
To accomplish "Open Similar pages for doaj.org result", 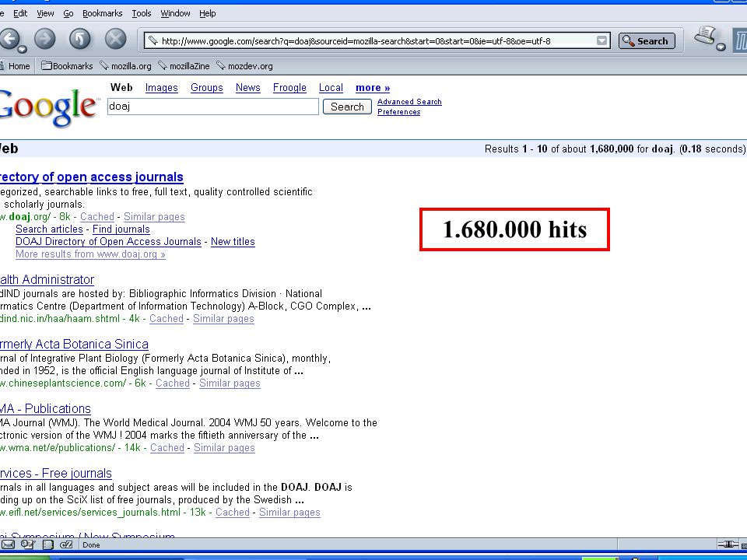I will (154, 217).
